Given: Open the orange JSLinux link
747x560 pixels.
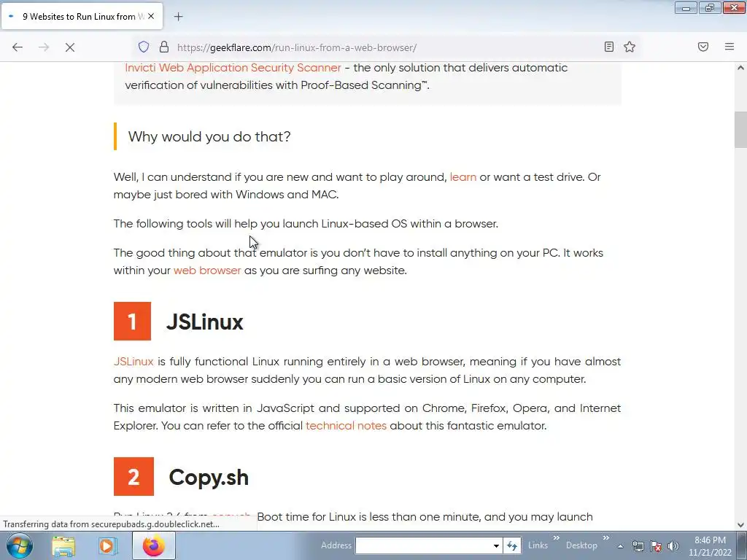Looking at the screenshot, I should [133, 362].
